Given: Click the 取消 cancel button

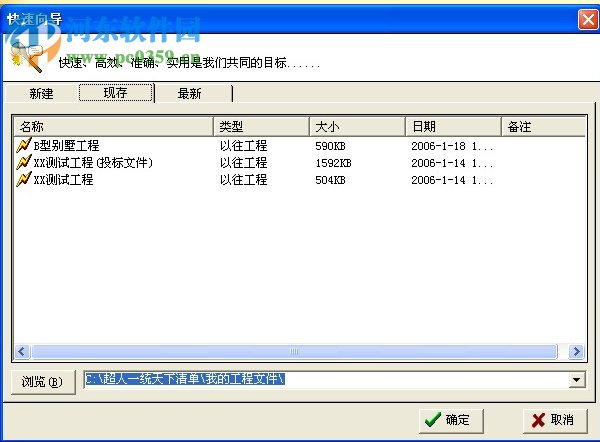Looking at the screenshot, I should coord(555,421).
